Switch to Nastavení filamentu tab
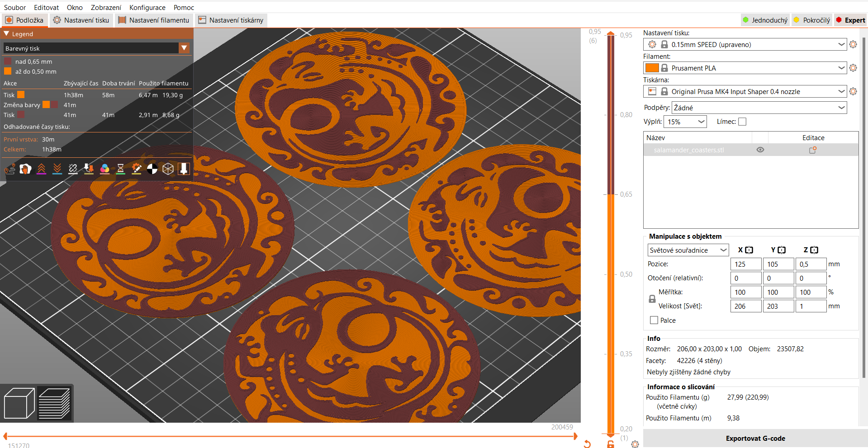Viewport: 868px width, 448px height. pos(154,20)
